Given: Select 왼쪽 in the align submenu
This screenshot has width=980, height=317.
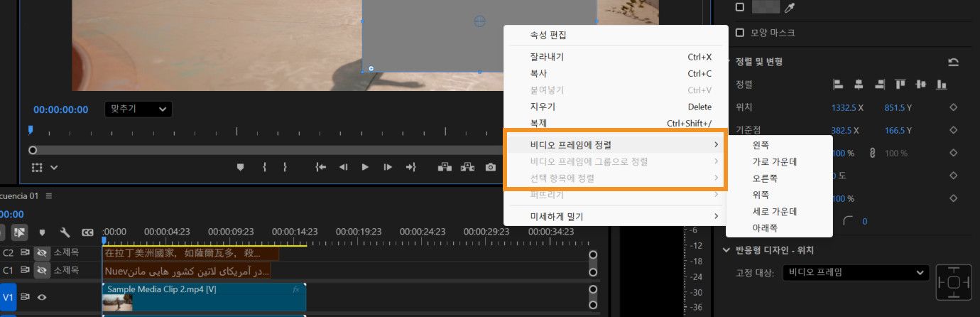Looking at the screenshot, I should (779, 145).
